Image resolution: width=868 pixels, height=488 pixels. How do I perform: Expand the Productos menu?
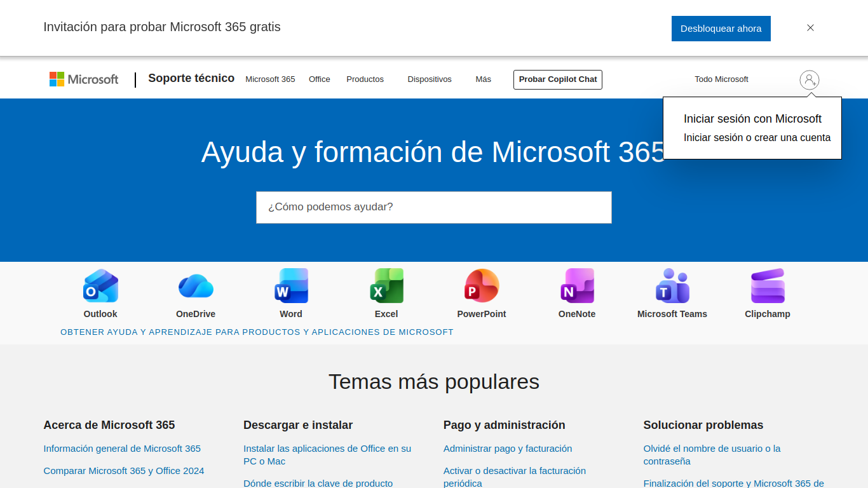click(x=365, y=79)
